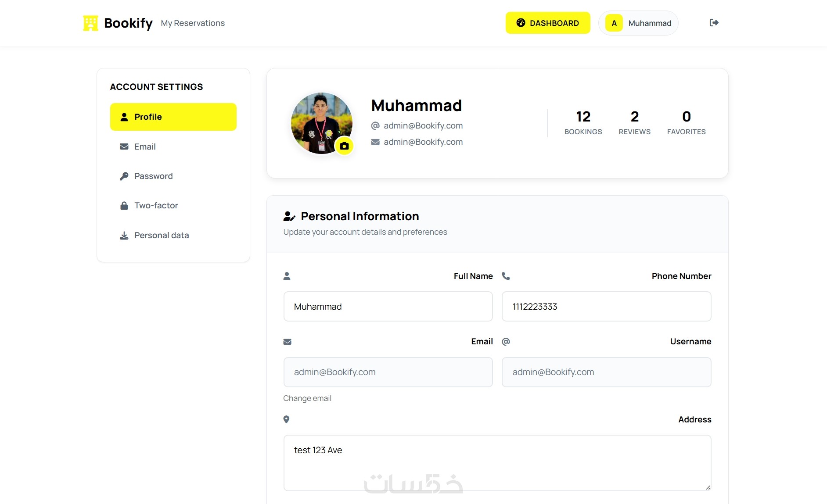This screenshot has height=504, width=827.
Task: Click the Change email link
Action: pos(307,398)
